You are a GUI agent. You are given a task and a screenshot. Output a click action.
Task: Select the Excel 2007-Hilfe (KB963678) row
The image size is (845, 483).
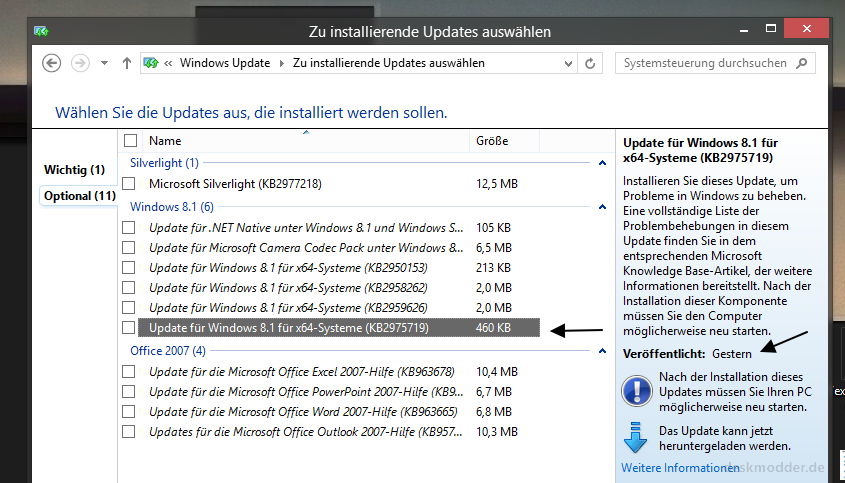tap(339, 371)
